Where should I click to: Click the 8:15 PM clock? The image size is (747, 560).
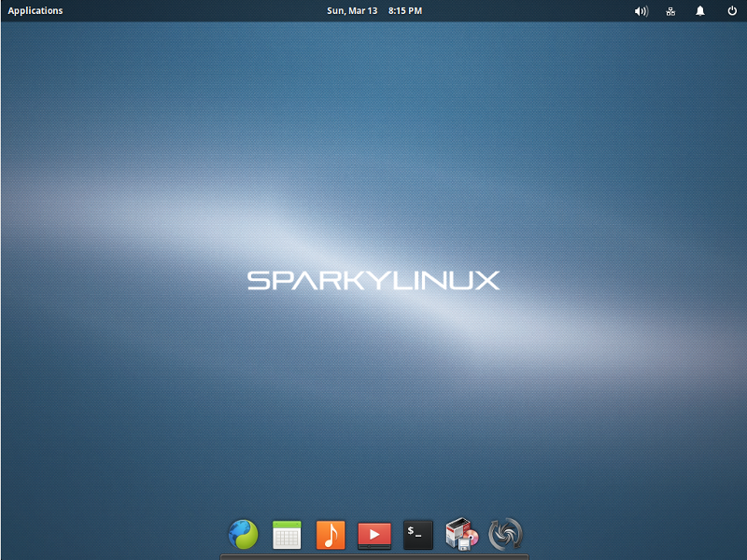coord(405,10)
